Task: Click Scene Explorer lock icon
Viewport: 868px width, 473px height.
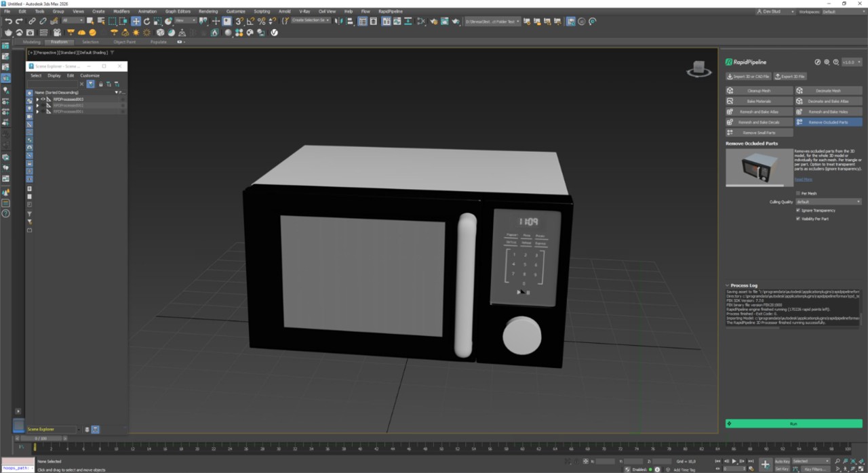Action: 100,84
